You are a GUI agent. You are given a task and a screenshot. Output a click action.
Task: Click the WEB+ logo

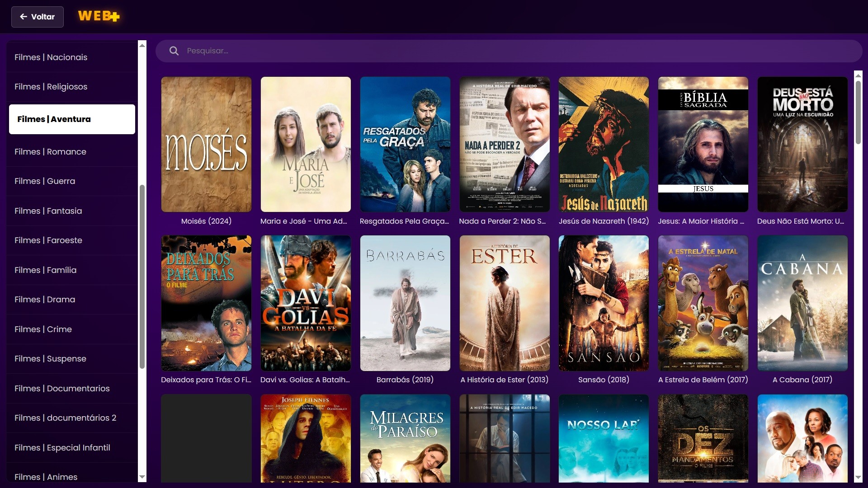click(99, 17)
